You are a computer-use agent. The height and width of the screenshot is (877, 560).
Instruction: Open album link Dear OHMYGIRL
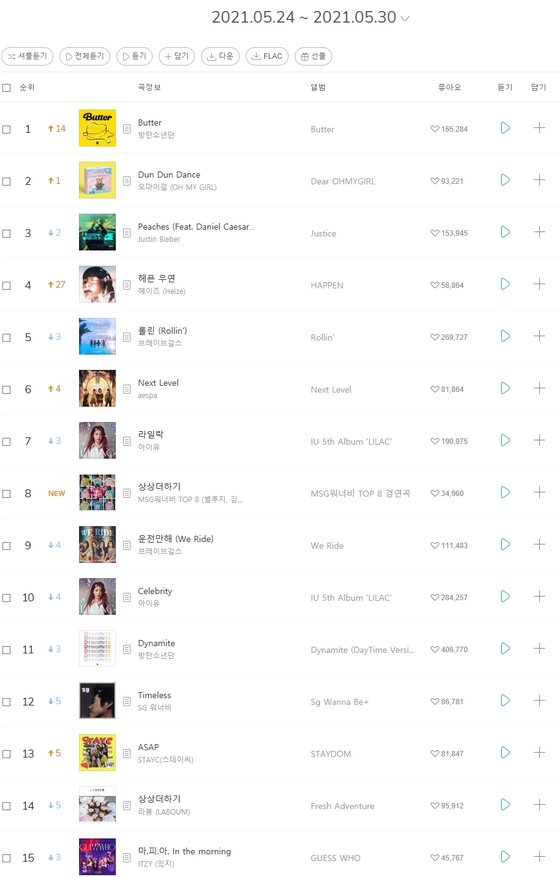pyautogui.click(x=343, y=181)
